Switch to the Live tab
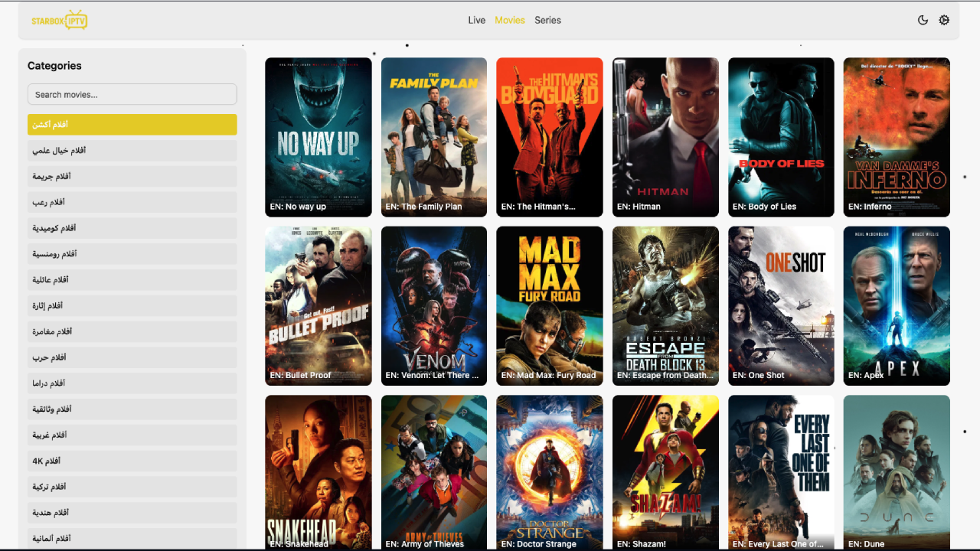The width and height of the screenshot is (980, 551). coord(477,20)
